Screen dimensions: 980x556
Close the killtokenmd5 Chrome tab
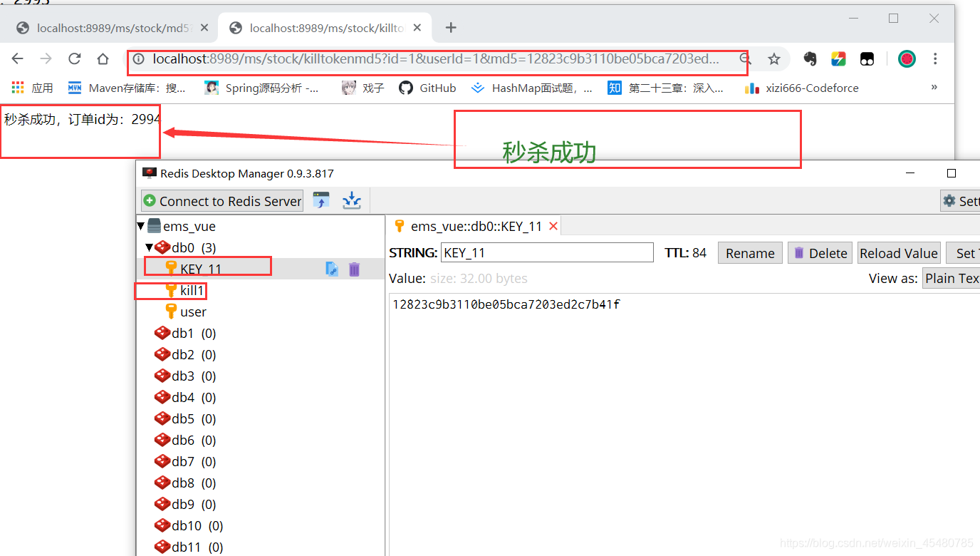(x=417, y=28)
